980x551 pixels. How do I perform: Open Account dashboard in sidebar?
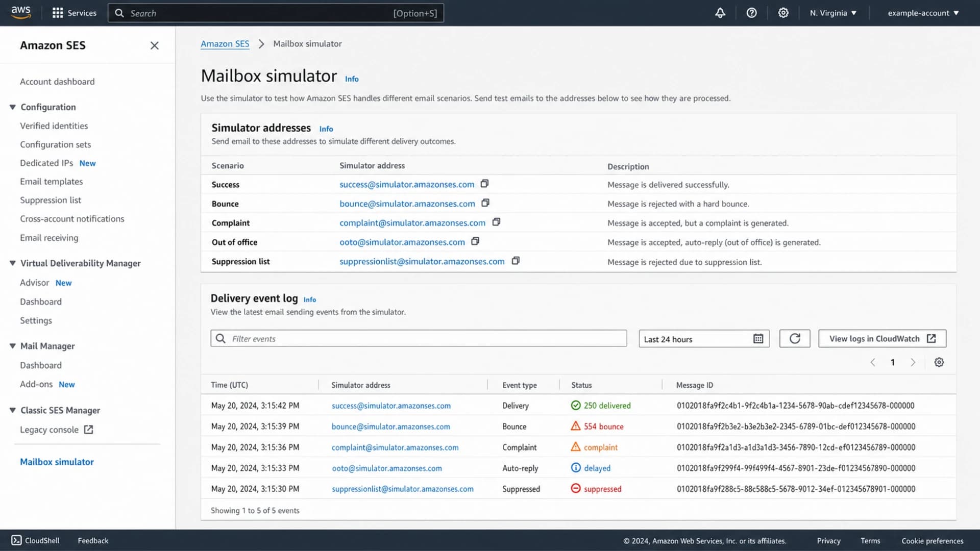[57, 82]
